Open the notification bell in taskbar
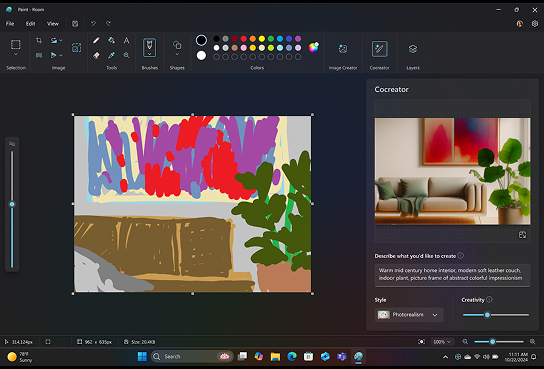544x369 pixels. coord(534,357)
